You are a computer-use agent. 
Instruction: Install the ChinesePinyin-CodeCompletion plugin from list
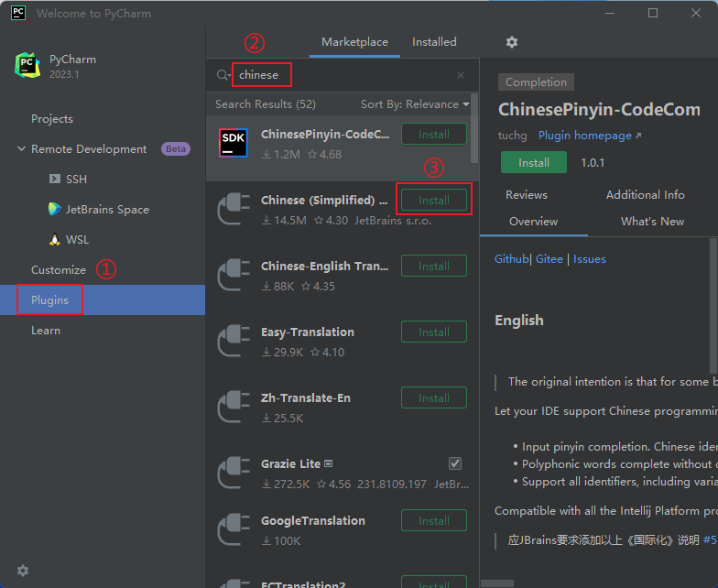click(x=434, y=134)
